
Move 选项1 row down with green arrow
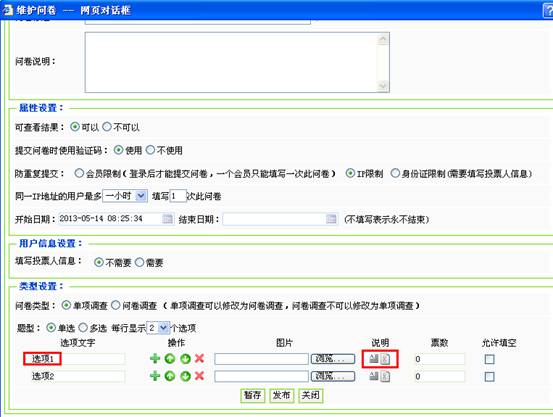(185, 359)
